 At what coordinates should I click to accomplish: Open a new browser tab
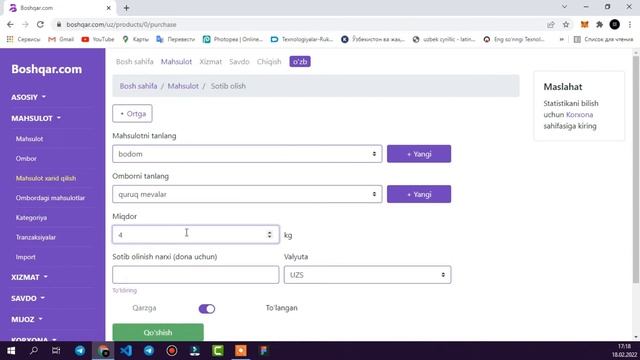coord(127,8)
